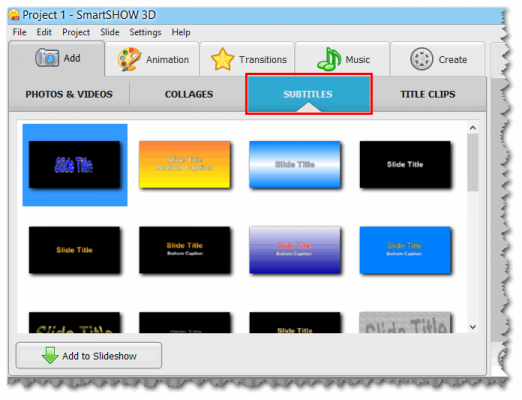
Task: Open the TITLE CLIPS section
Action: click(x=428, y=94)
